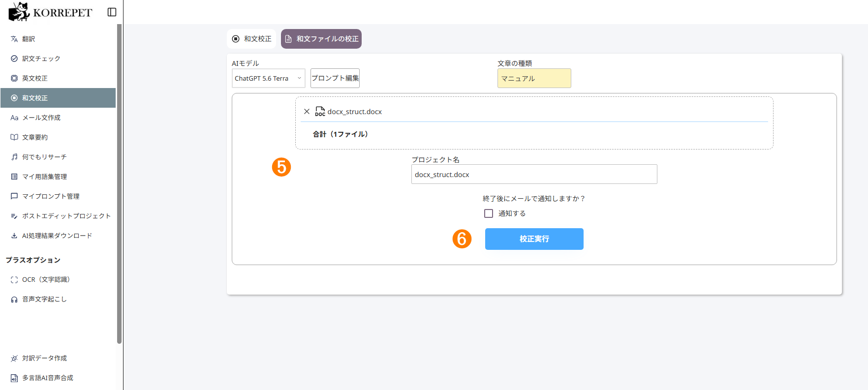Open 文章要約 in the sidebar
Screen dimensions: 868x390
click(58, 137)
